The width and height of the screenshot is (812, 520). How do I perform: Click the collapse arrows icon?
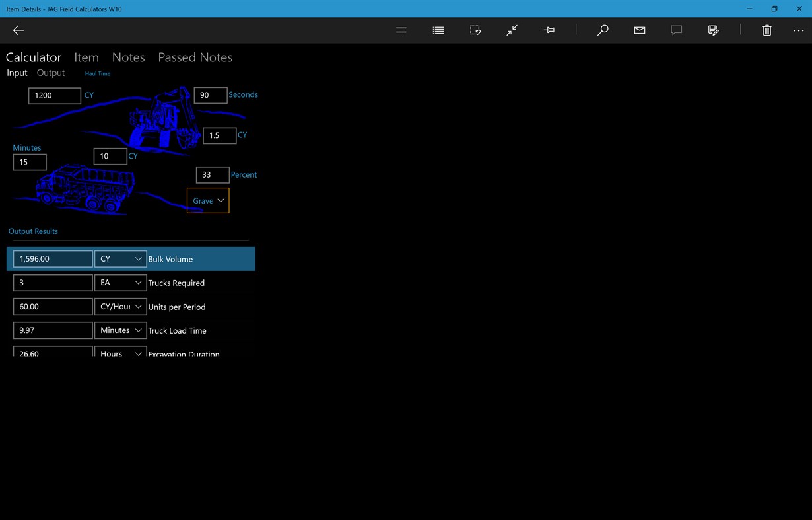pyautogui.click(x=512, y=30)
